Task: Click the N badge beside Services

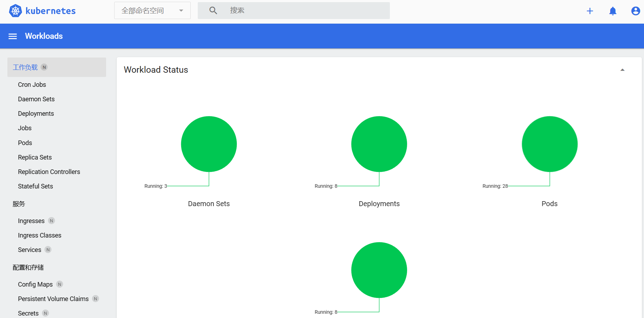Action: click(48, 250)
